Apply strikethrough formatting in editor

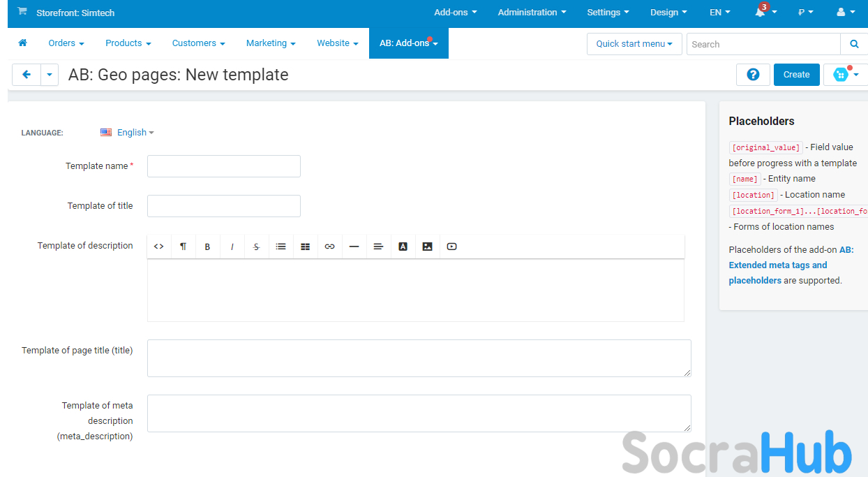click(256, 247)
